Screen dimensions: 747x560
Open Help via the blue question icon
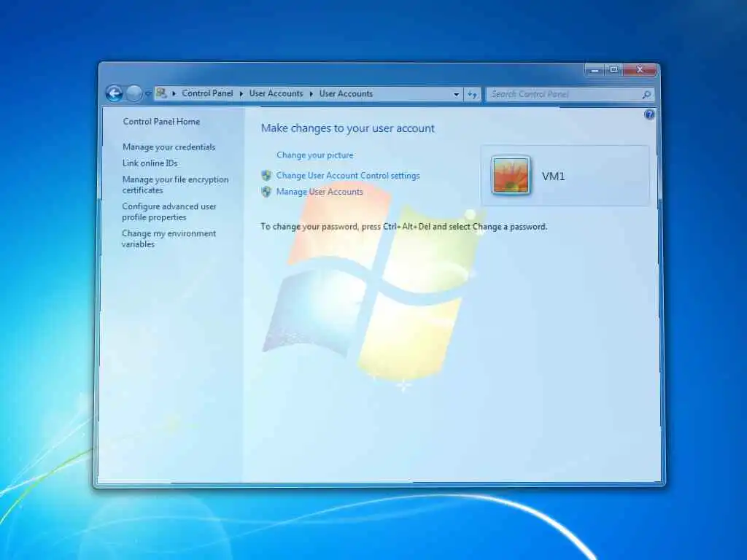[x=649, y=114]
